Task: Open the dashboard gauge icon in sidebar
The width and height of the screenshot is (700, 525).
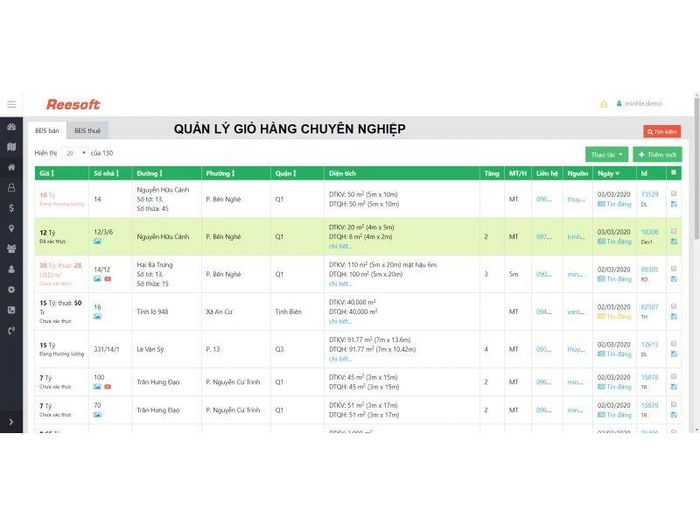Action: (x=12, y=127)
